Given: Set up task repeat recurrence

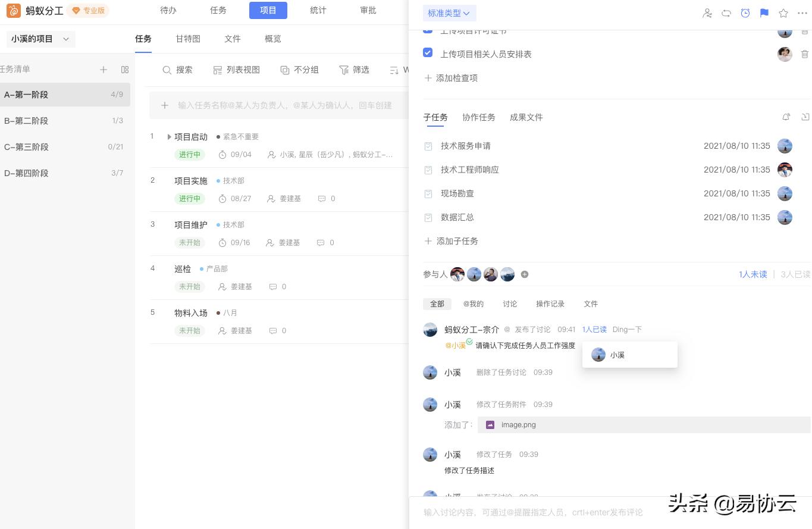Looking at the screenshot, I should [726, 13].
